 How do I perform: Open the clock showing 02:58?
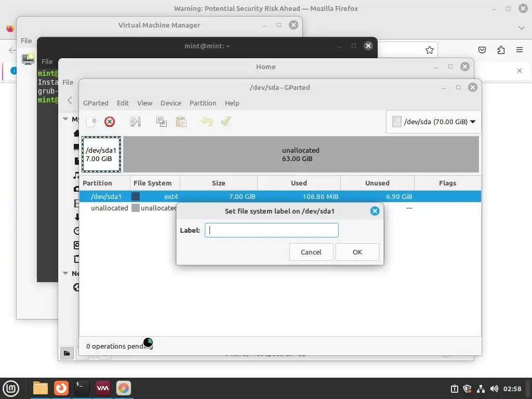click(512, 389)
